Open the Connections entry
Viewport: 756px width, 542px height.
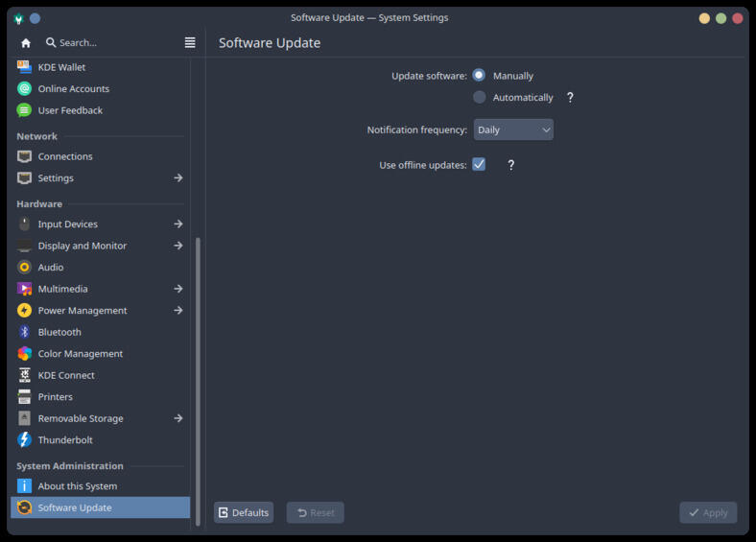101,156
